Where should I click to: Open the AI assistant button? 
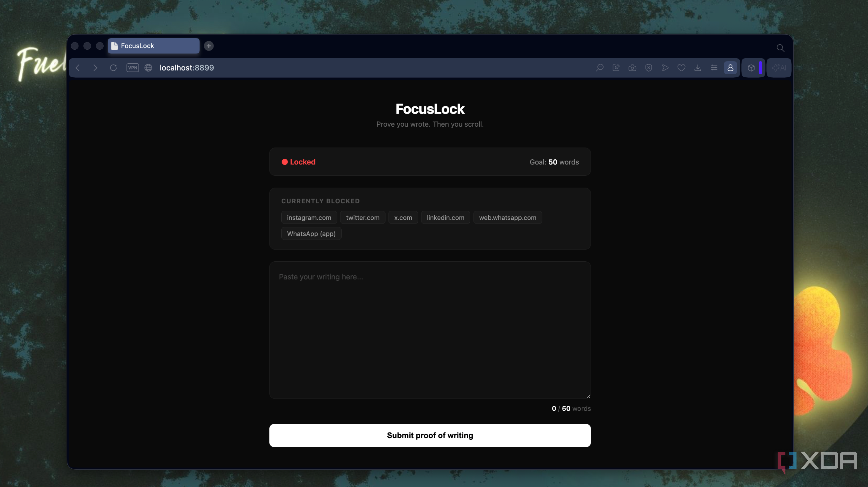click(779, 68)
